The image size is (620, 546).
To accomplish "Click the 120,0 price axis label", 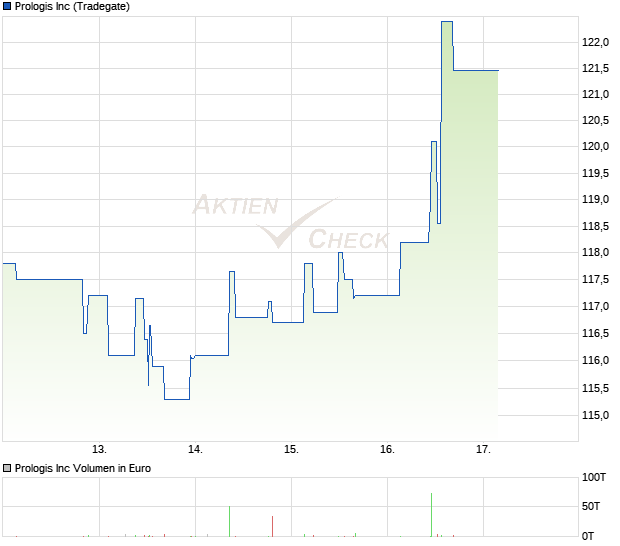I will (595, 146).
